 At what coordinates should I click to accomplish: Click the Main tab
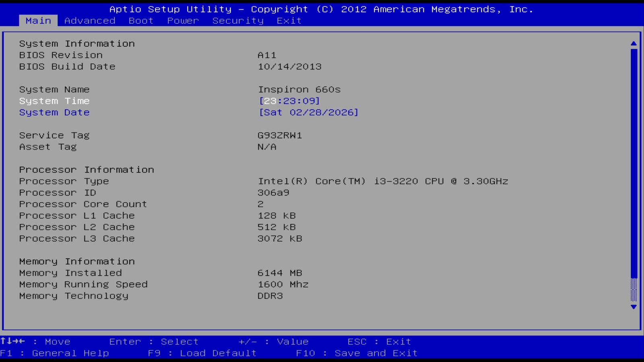[x=38, y=21]
